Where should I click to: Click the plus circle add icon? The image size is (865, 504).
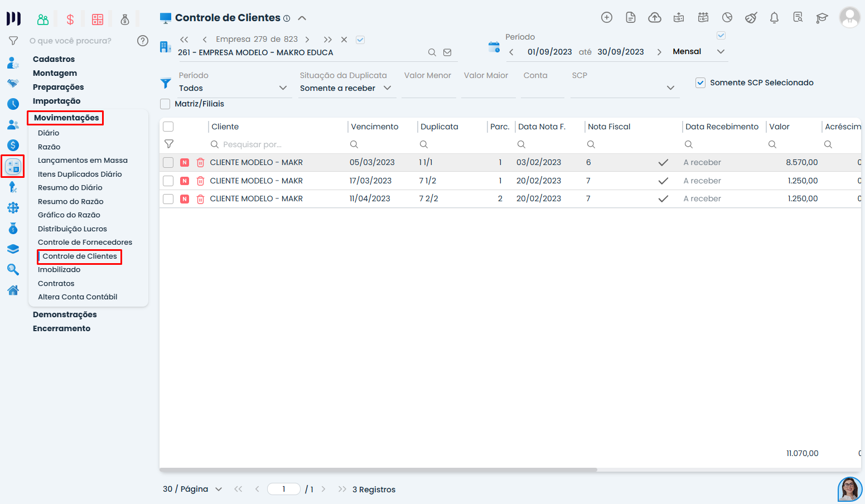pos(607,18)
